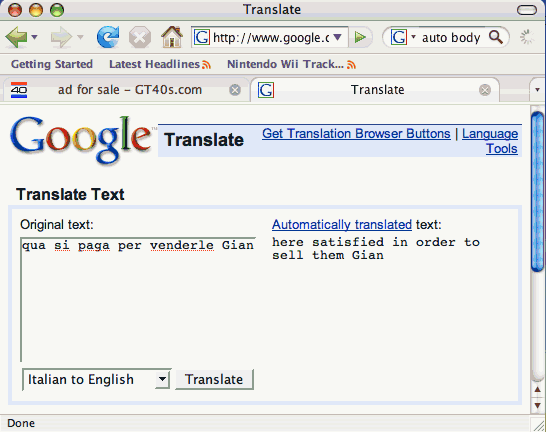
Task: Click the Automatically translated link
Action: click(342, 225)
